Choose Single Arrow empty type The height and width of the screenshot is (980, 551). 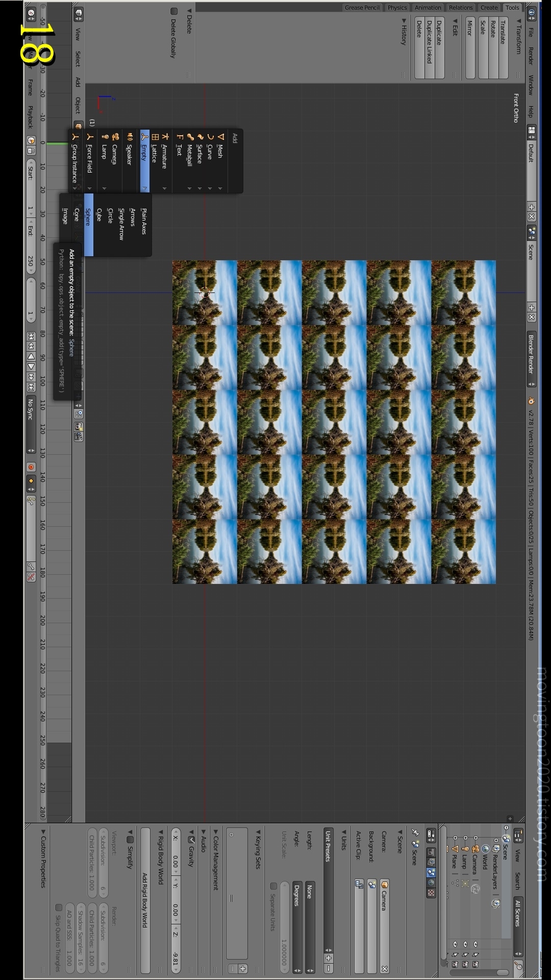point(121,224)
